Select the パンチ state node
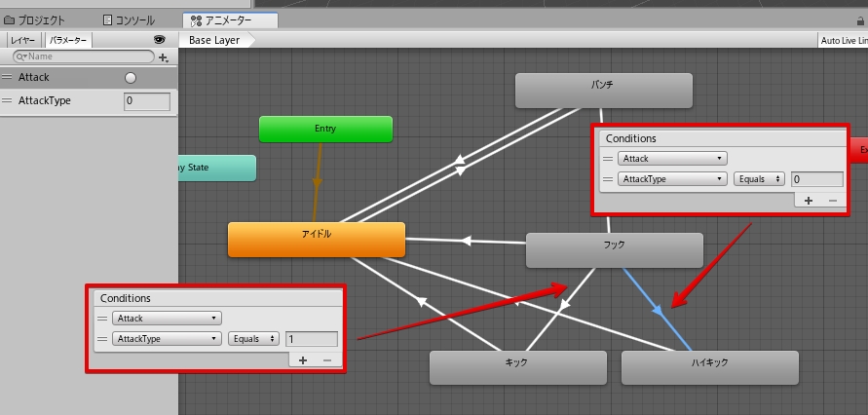The image size is (868, 415). click(x=603, y=91)
